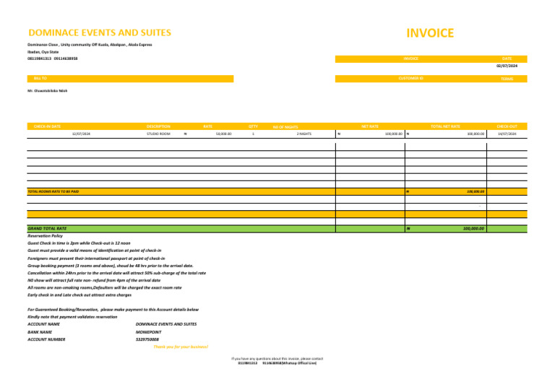Click the 50,000.00 rate cell

pyautogui.click(x=223, y=134)
